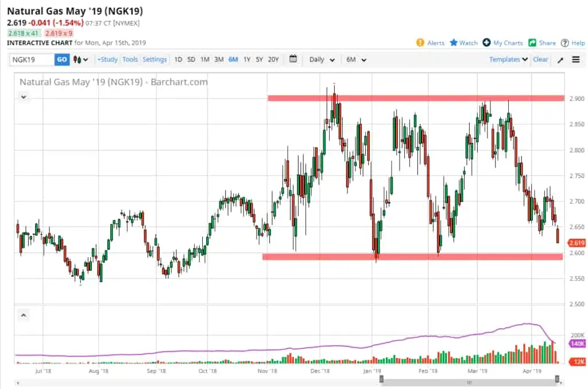Click the Help text link
The image size is (588, 389).
pos(578,43)
